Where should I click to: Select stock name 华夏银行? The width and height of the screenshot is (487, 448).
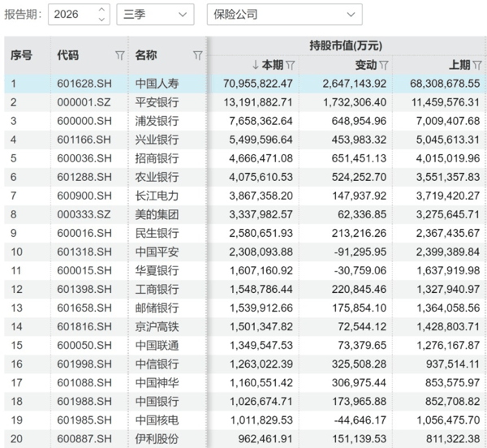click(157, 270)
